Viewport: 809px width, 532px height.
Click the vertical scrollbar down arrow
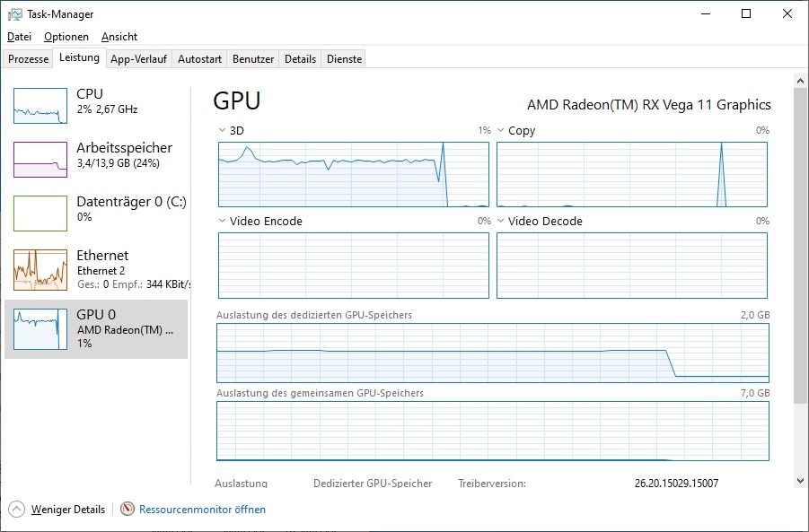(801, 481)
